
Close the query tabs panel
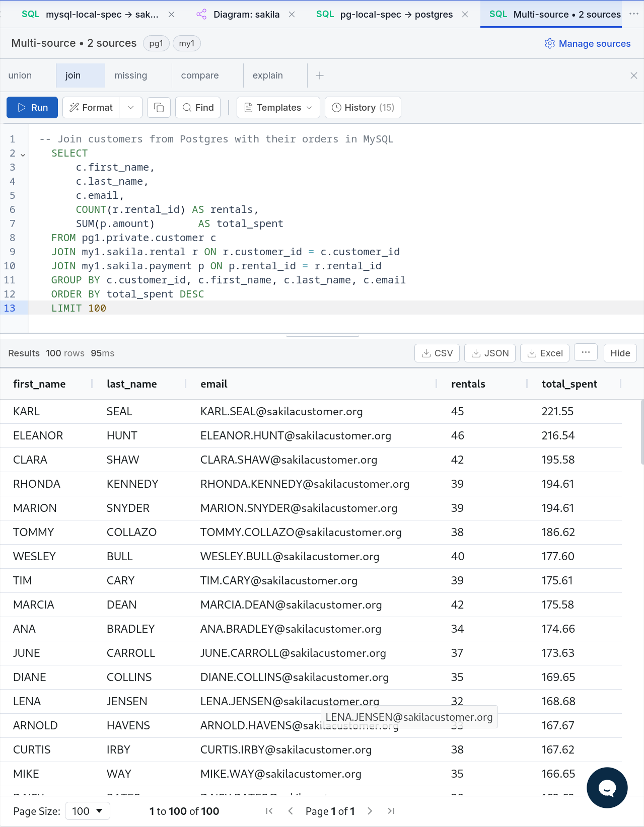coord(634,76)
